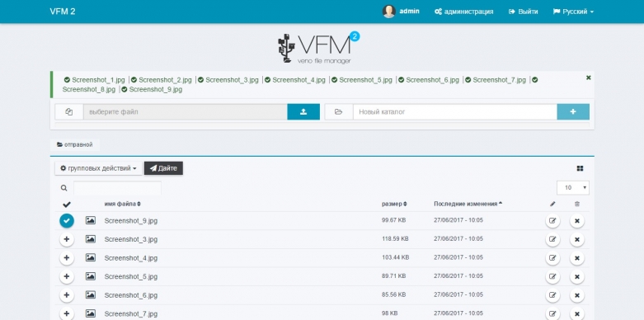Rename Screenshot_5.jpg via edit icon
The image size is (644, 320).
click(552, 277)
